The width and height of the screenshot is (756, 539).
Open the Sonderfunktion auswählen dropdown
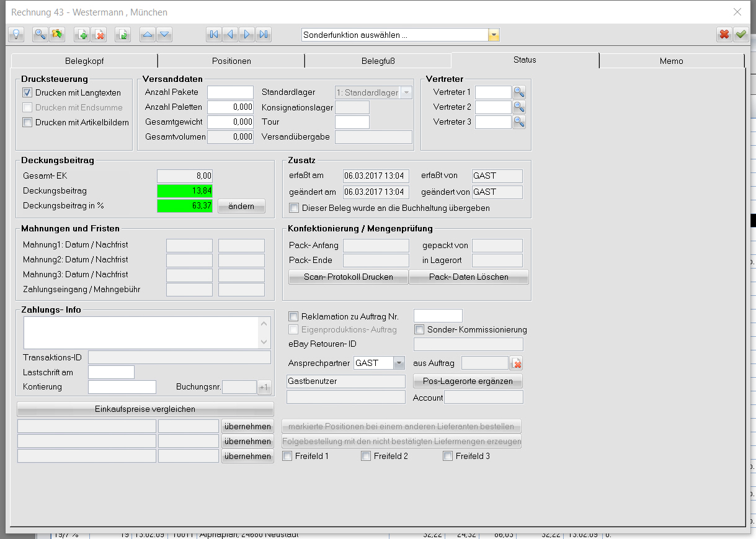tap(494, 35)
